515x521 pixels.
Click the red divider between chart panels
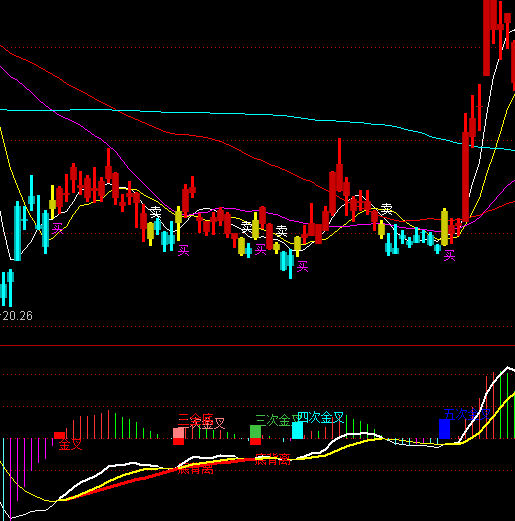(x=257, y=346)
